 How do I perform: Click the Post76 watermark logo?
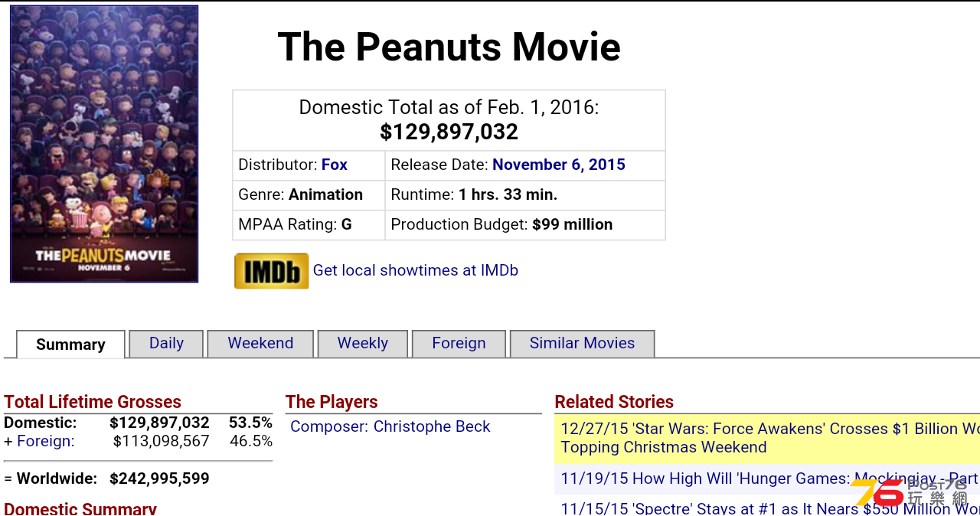click(910, 492)
